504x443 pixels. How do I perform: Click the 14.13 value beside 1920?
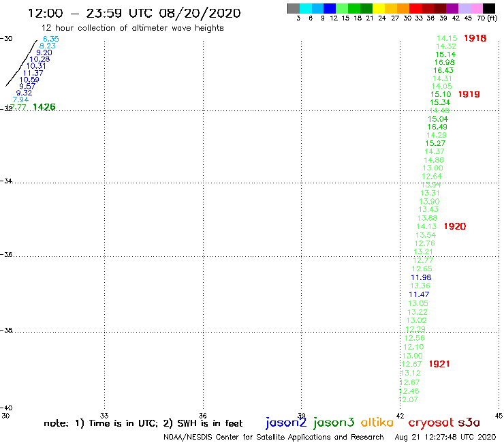[x=426, y=226]
